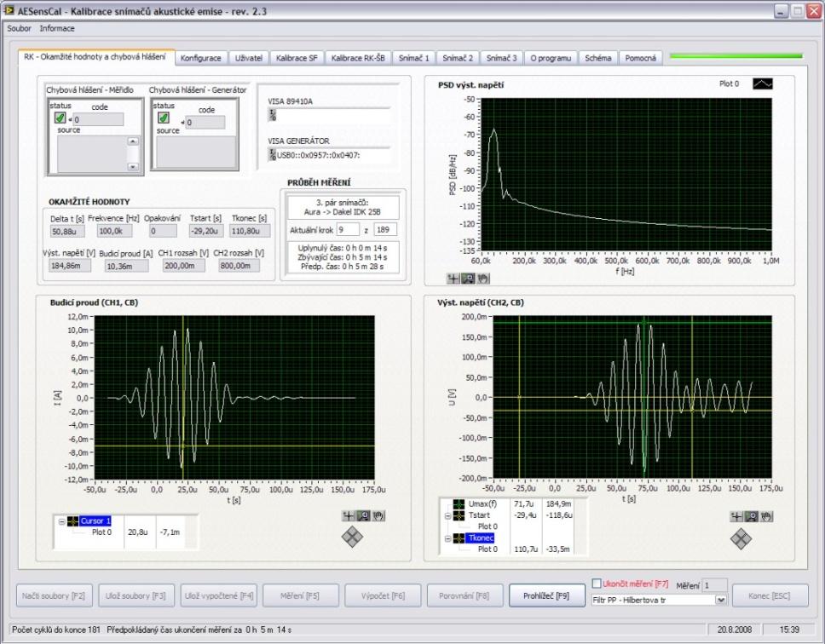Open the Informace menu
This screenshot has width=825, height=644.
coord(57,28)
